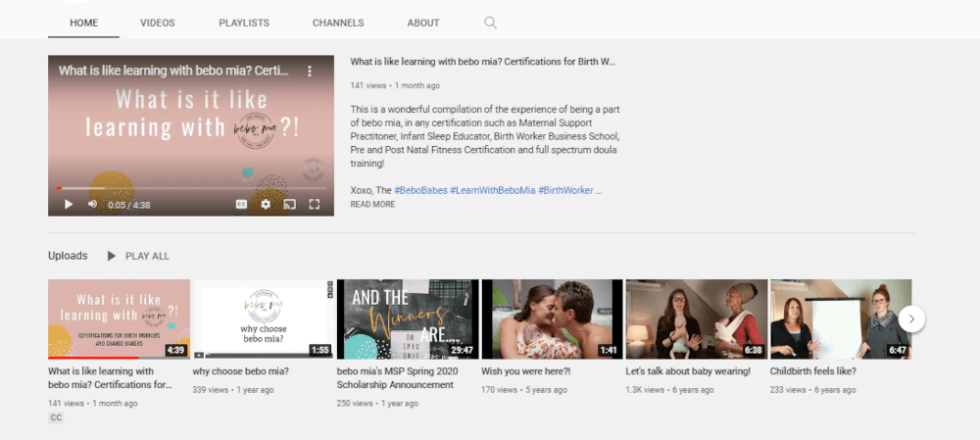Open the "Let's talk about baby wearing!" thumbnail
980x440 pixels.
point(696,319)
